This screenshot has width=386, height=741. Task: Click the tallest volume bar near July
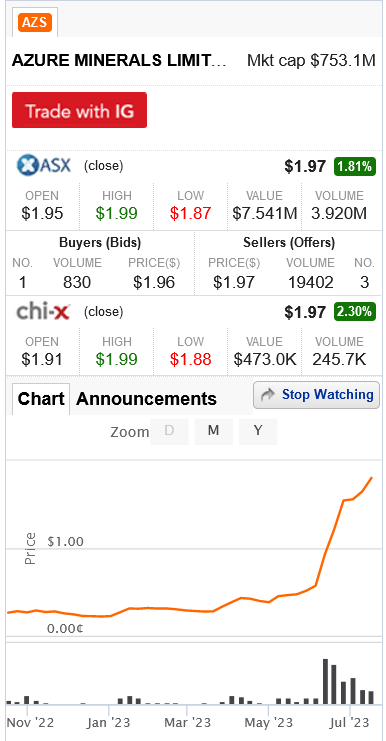tap(326, 681)
